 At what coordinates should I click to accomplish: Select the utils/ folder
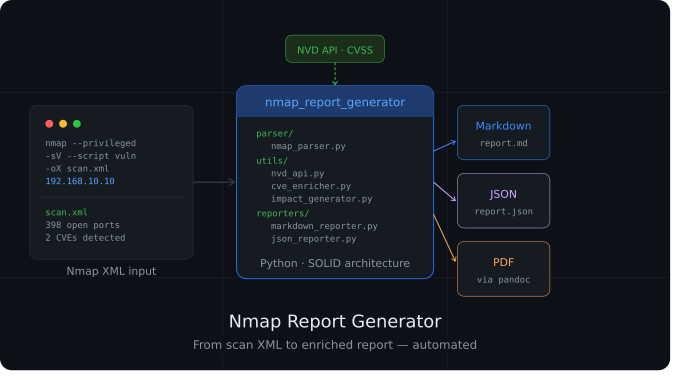coord(272,161)
